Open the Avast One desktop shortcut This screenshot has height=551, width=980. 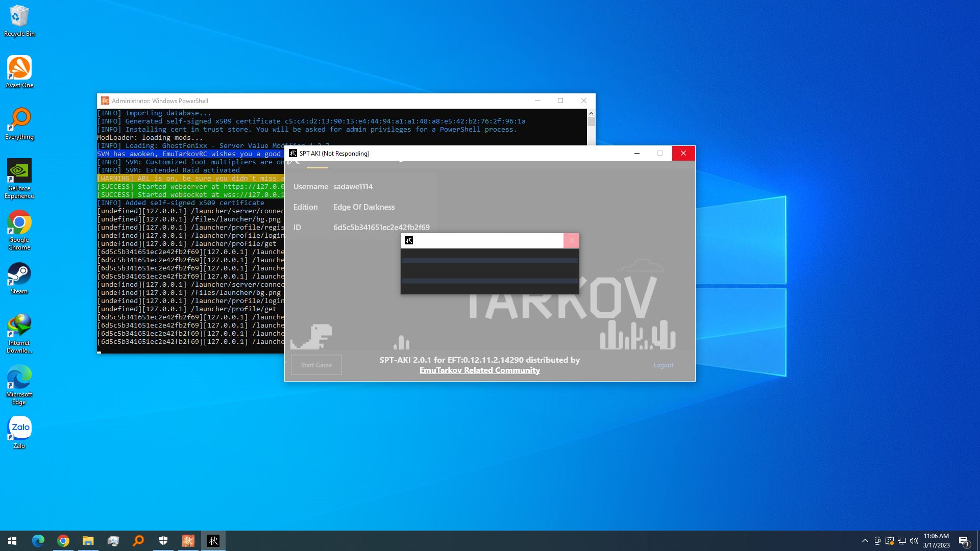(x=19, y=71)
